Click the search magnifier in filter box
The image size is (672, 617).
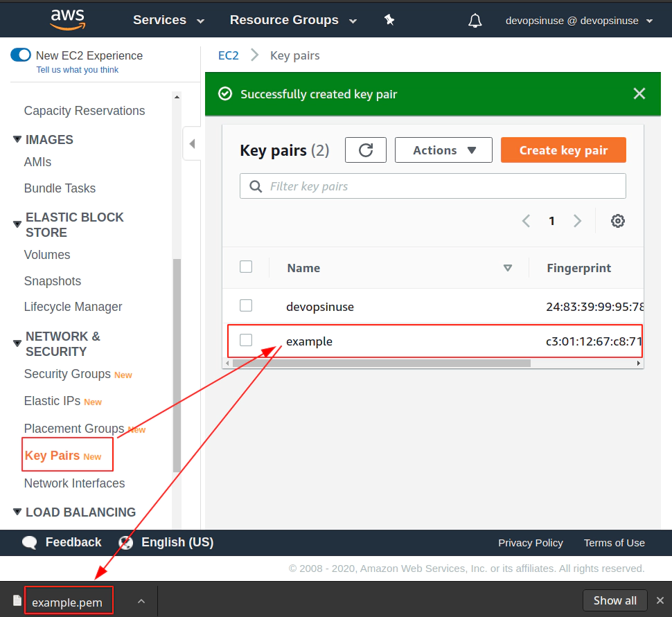point(256,186)
